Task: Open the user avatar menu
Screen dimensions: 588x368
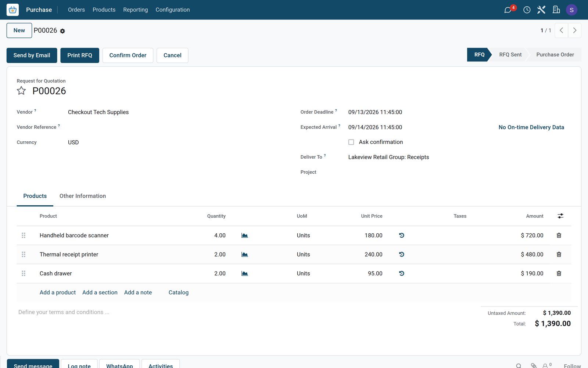Action: (571, 10)
